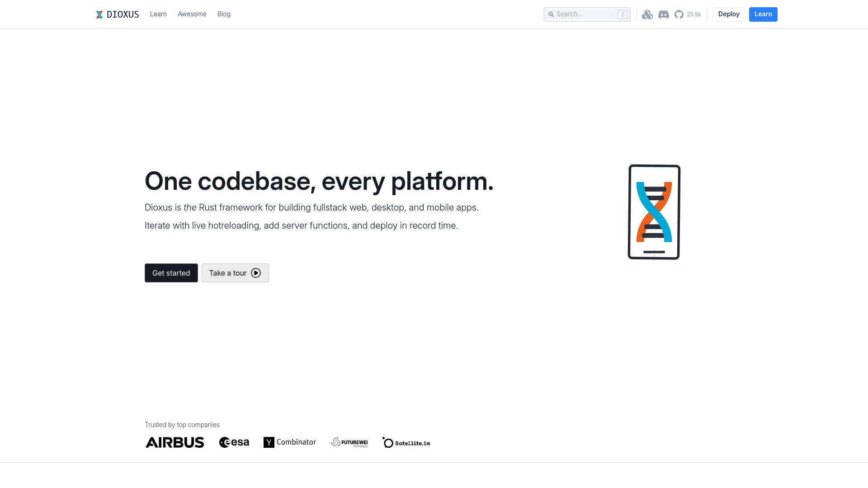
Task: Click the Airbus logo
Action: coord(175,442)
